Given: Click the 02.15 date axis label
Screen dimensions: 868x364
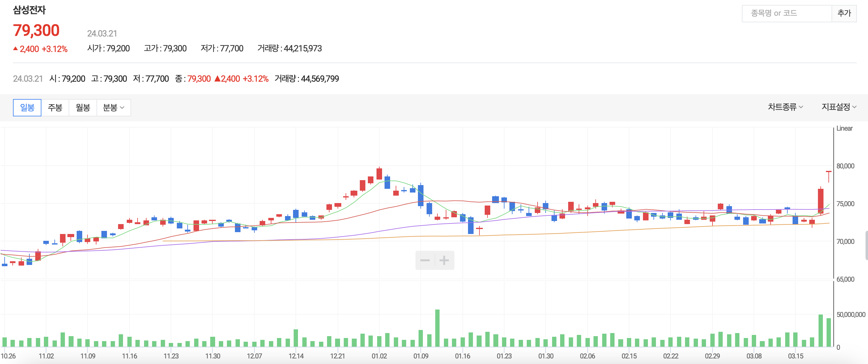Looking at the screenshot, I should (x=629, y=356).
